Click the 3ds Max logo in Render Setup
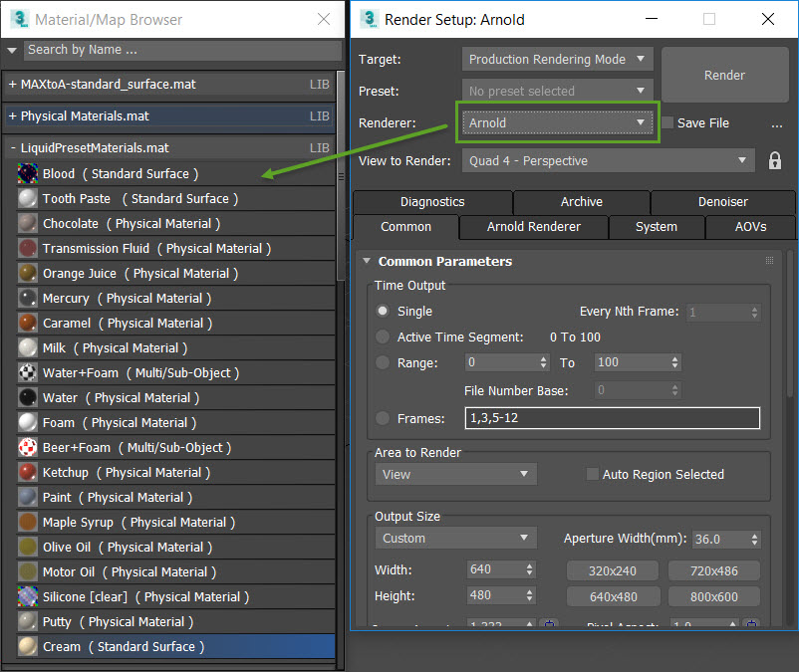The width and height of the screenshot is (799, 672). (370, 19)
